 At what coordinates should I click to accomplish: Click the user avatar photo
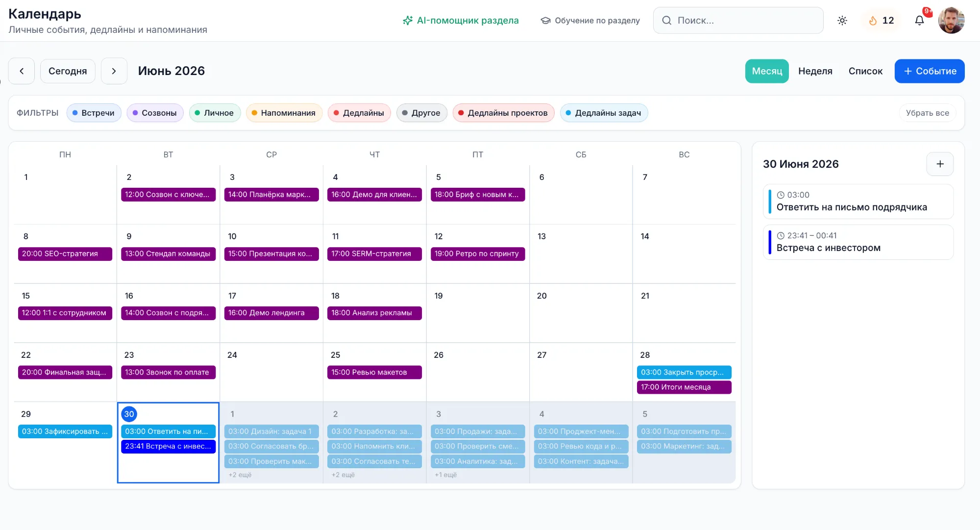[x=952, y=20]
